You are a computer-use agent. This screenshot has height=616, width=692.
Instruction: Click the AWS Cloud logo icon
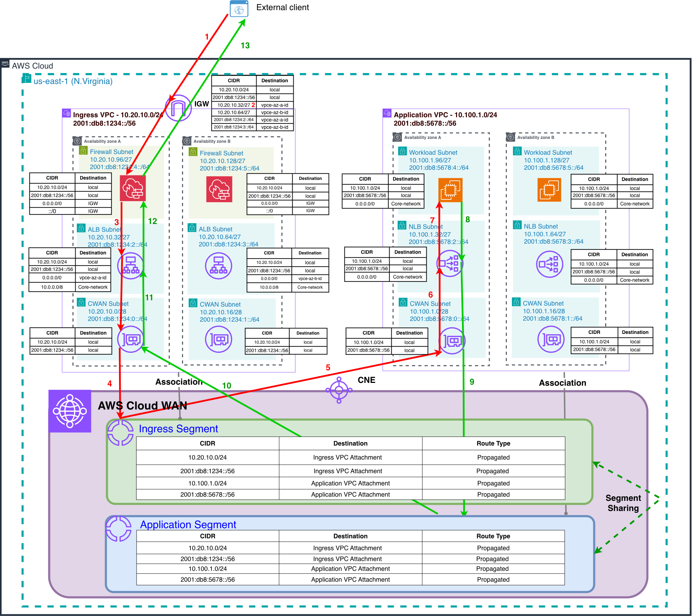(5, 63)
